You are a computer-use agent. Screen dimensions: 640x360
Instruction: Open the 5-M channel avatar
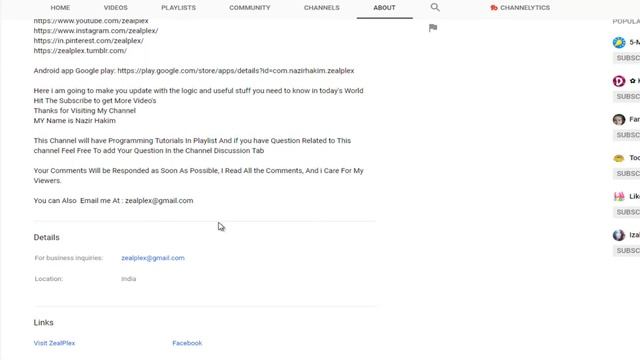tap(619, 42)
